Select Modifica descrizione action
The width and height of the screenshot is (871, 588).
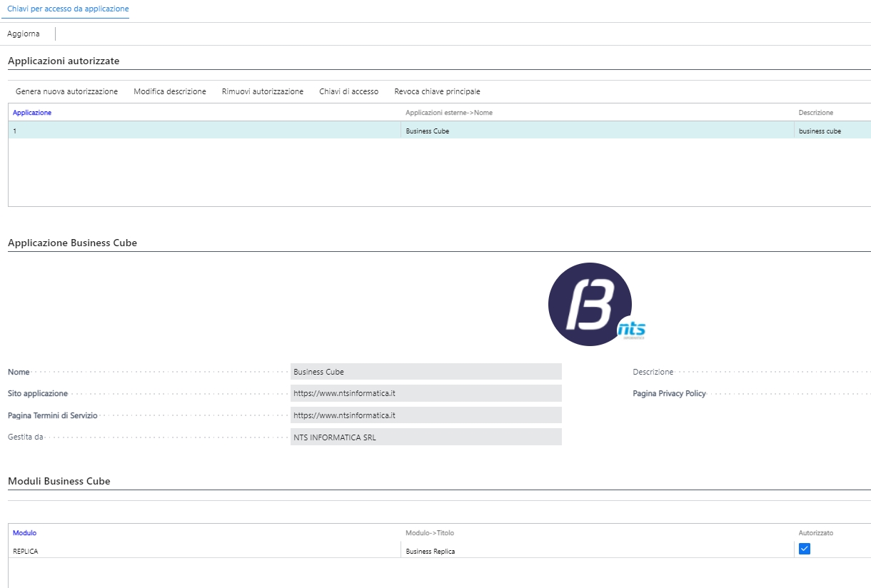coord(170,91)
